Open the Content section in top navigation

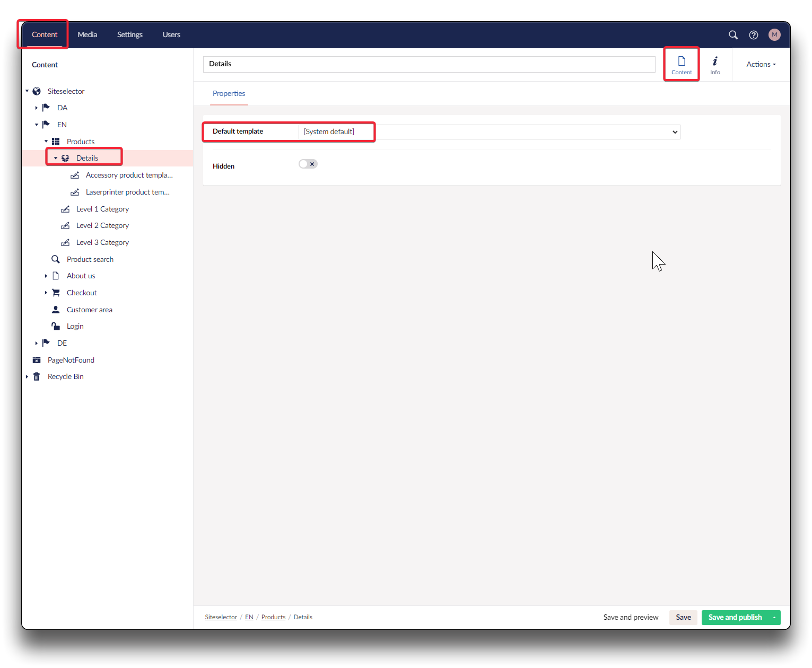(x=45, y=34)
